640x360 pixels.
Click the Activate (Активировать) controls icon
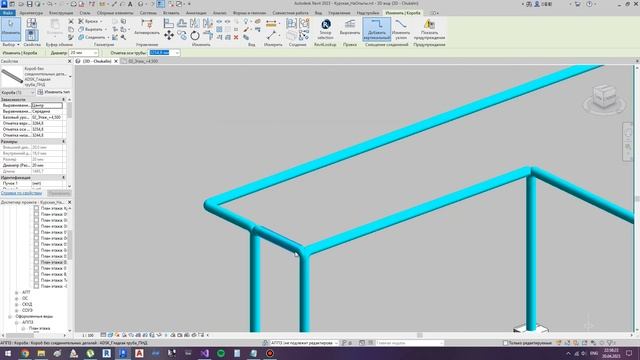tap(147, 26)
